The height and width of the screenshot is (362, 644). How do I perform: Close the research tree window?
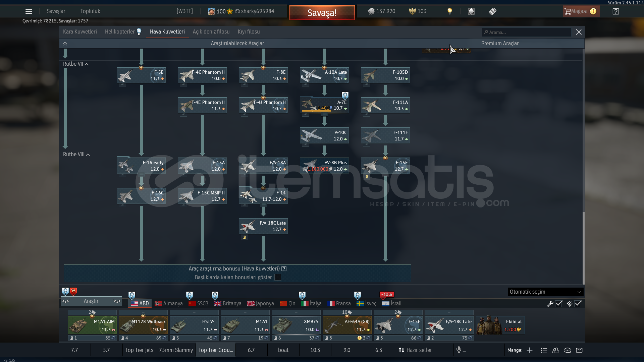(x=579, y=32)
